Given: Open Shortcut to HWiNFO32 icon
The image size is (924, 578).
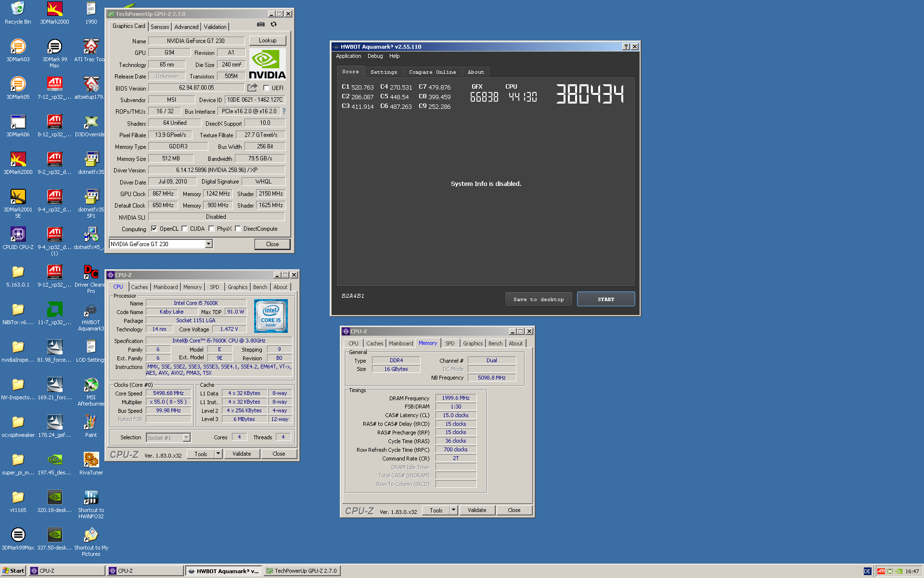Looking at the screenshot, I should pos(90,504).
